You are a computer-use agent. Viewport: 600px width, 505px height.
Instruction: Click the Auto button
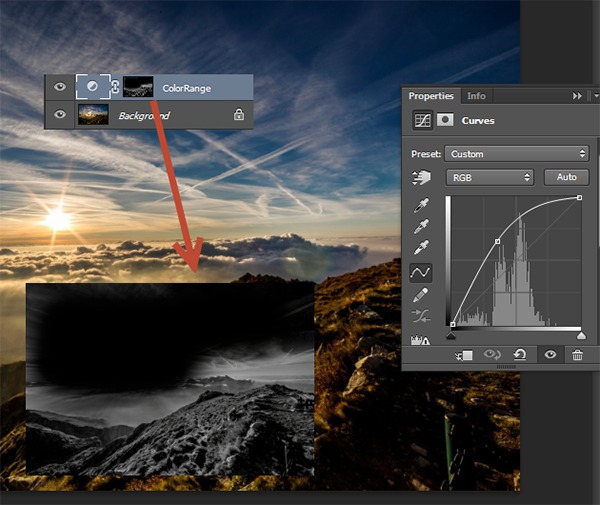pyautogui.click(x=566, y=177)
